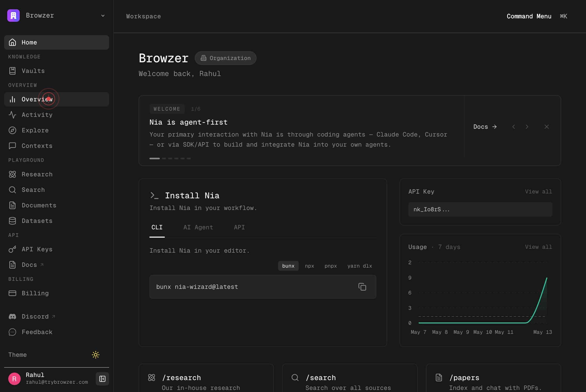Click the Organization badge next to Browzer
The image size is (586, 392).
[x=226, y=58]
